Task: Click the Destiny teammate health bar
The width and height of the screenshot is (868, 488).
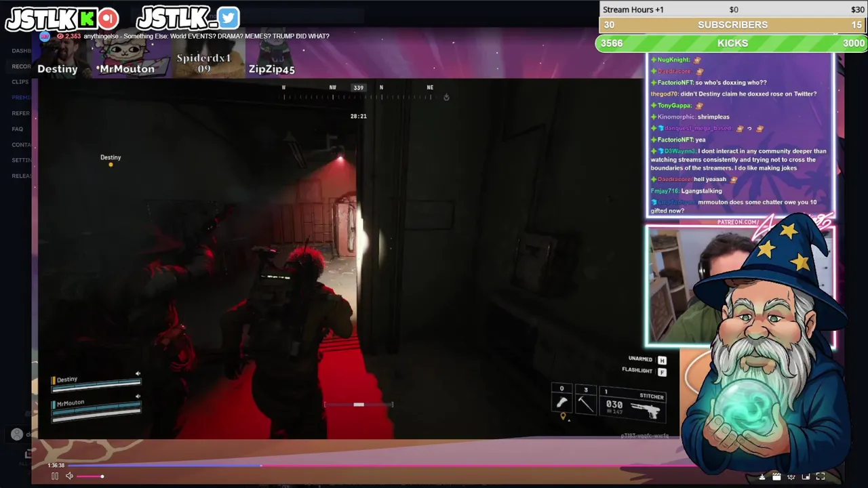Action: pyautogui.click(x=96, y=386)
